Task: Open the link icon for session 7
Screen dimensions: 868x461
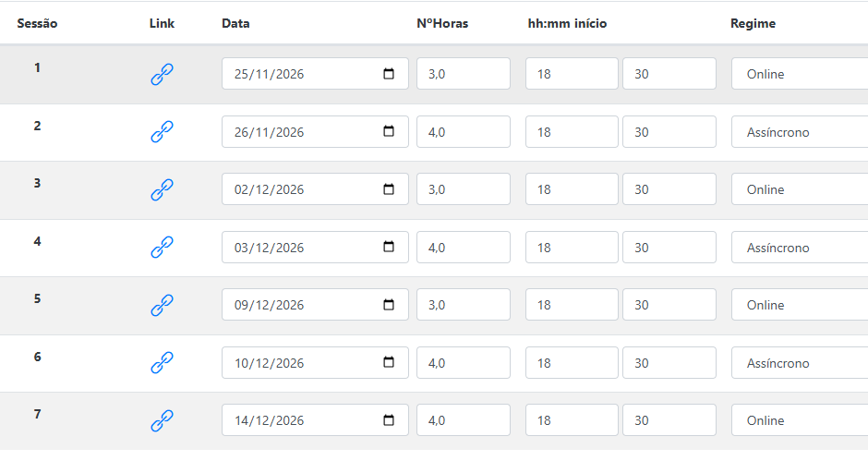Action: 162,420
